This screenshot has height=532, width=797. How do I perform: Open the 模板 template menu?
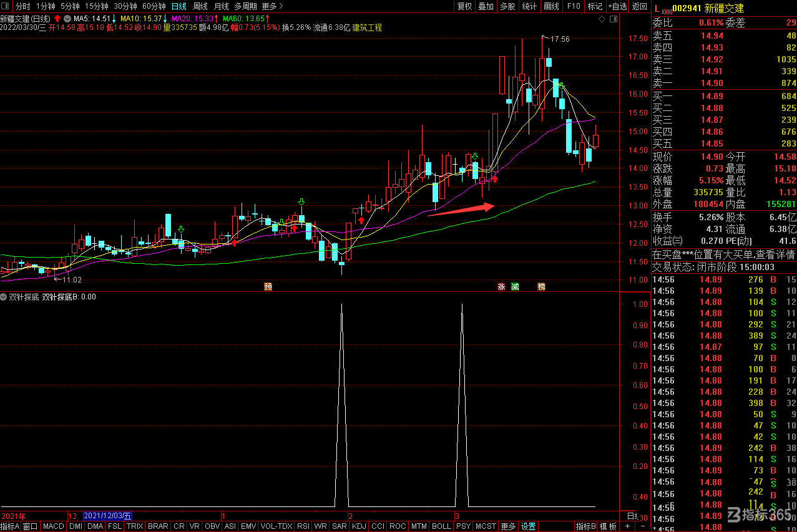[609, 526]
